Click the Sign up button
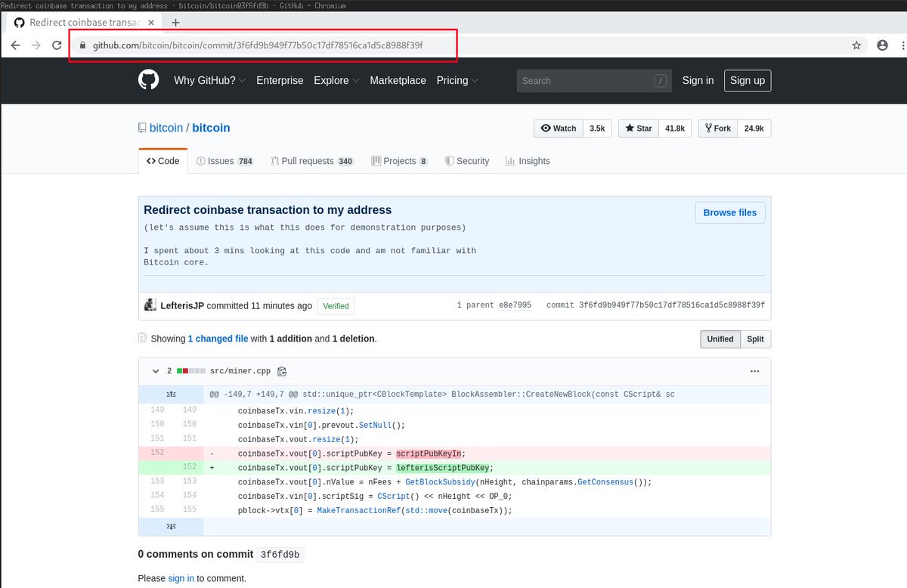Screen dimensions: 907x588 [x=748, y=80]
